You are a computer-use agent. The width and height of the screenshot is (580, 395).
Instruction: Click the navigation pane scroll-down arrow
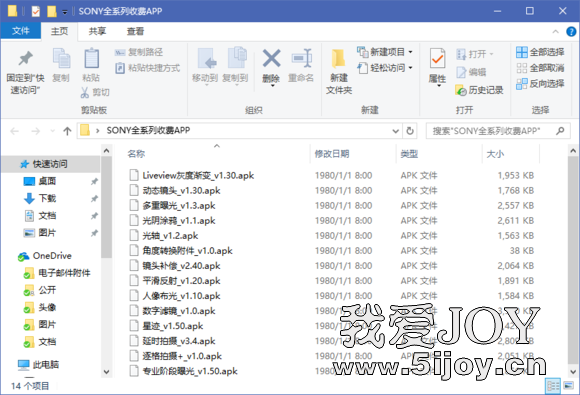click(106, 372)
